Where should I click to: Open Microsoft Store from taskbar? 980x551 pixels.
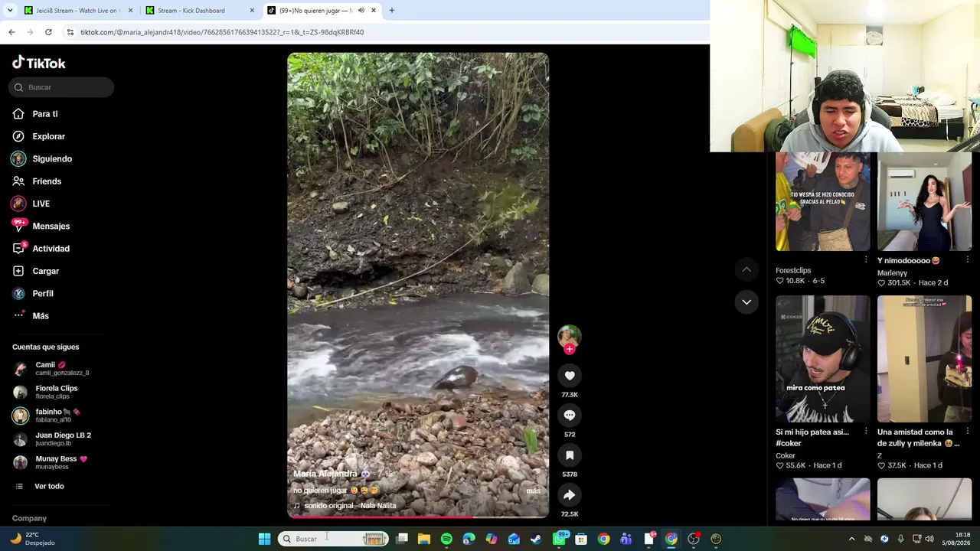coord(581,539)
